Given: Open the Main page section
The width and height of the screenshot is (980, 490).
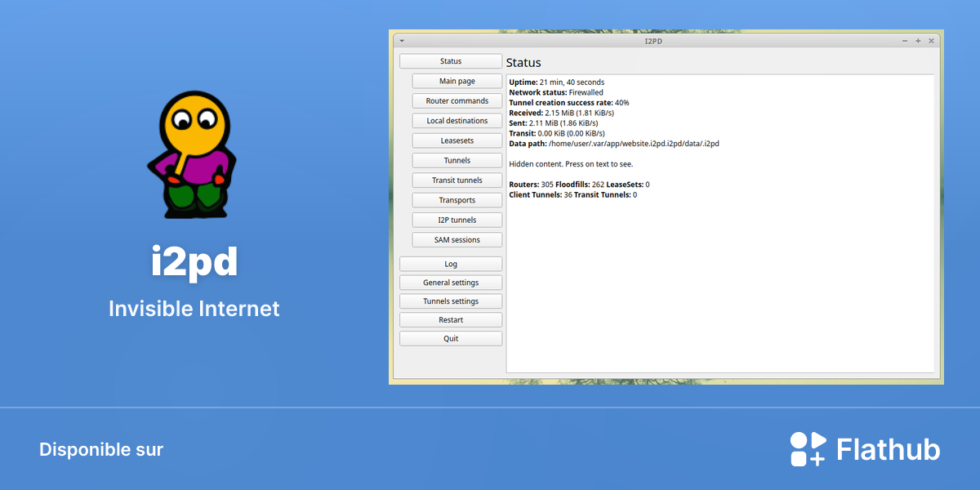Looking at the screenshot, I should (457, 81).
